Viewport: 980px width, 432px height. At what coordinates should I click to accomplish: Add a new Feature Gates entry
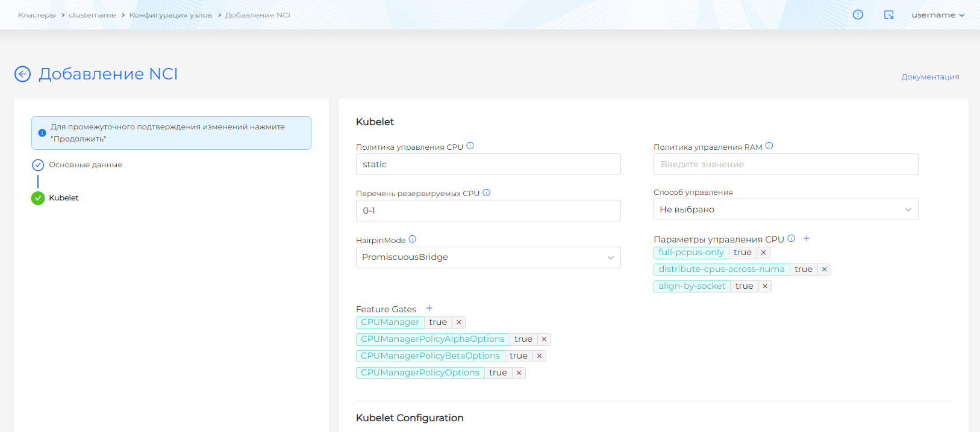pyautogui.click(x=429, y=309)
